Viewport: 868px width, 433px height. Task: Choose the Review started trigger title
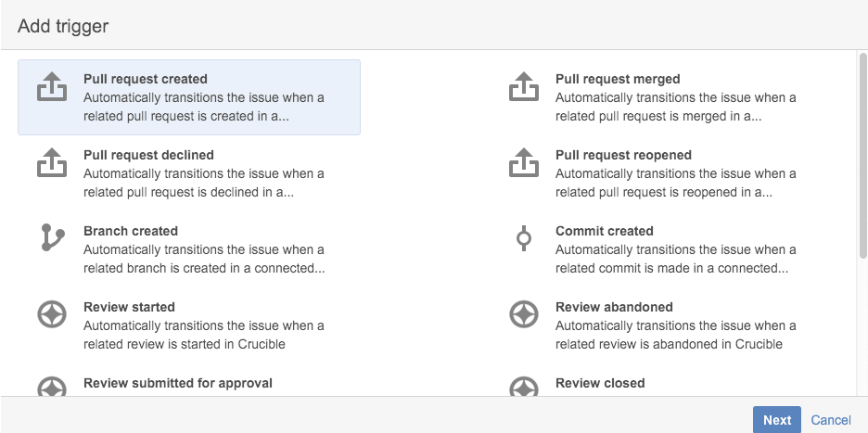point(129,307)
